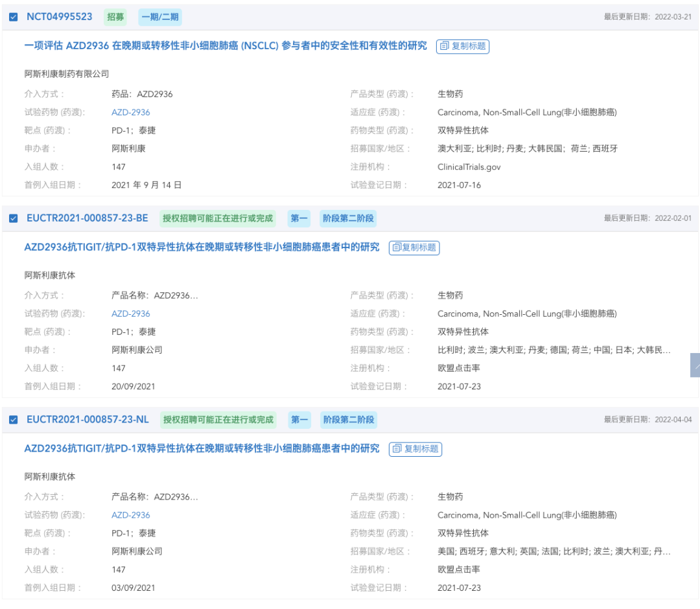Copy title of the NCT04995523 trial
The width and height of the screenshot is (700, 609).
coord(463,46)
